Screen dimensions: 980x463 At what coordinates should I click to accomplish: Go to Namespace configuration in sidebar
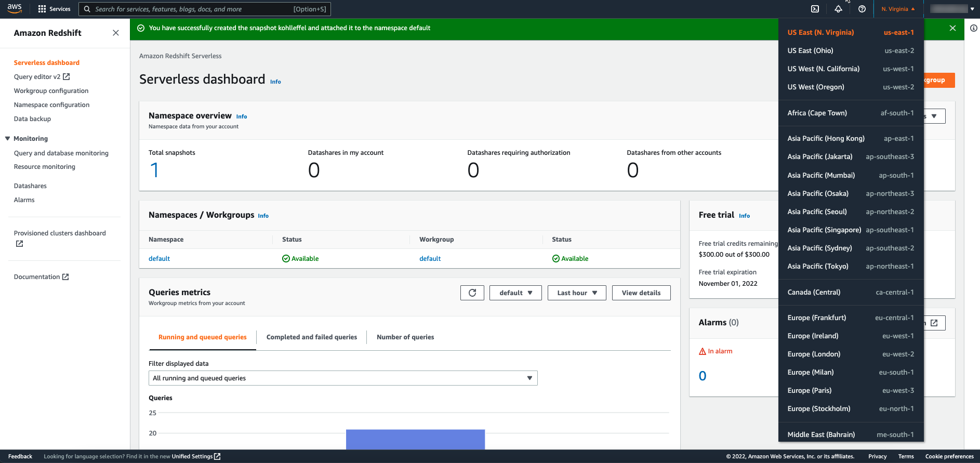click(x=51, y=105)
